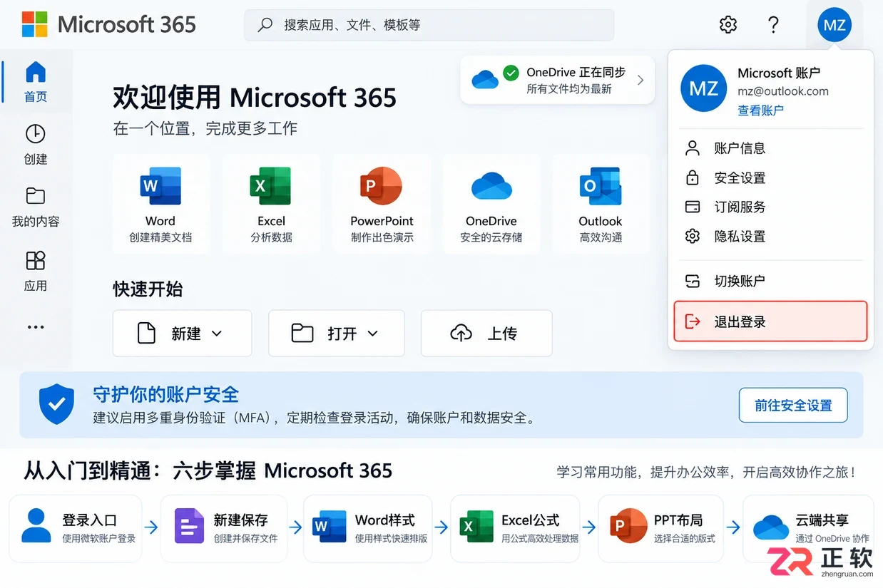Open 应用 in the left sidebar
The width and height of the screenshot is (883, 588).
36,271
